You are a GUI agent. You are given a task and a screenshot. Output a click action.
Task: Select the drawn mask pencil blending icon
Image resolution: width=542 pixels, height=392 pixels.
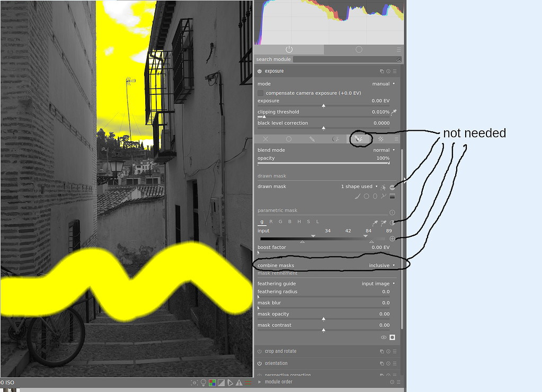click(x=312, y=139)
